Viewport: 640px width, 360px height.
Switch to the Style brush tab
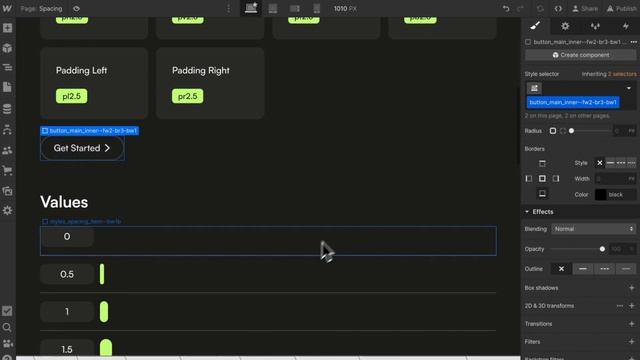tap(535, 26)
